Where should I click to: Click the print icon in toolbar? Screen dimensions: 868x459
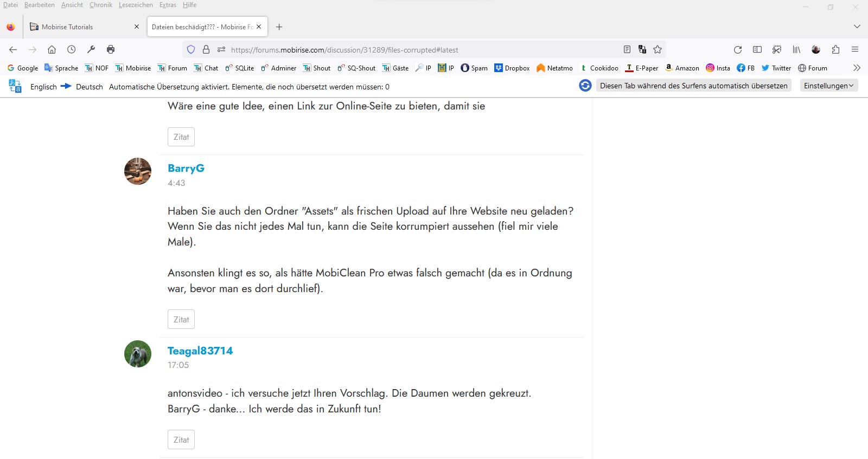click(x=111, y=50)
